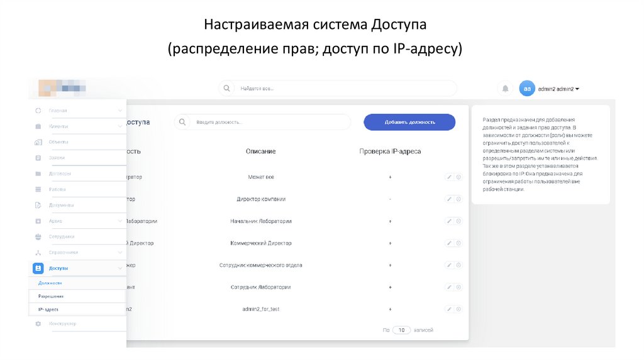This screenshot has height=361, width=644.
Task: Click the 'Описание' column header
Action: (261, 151)
